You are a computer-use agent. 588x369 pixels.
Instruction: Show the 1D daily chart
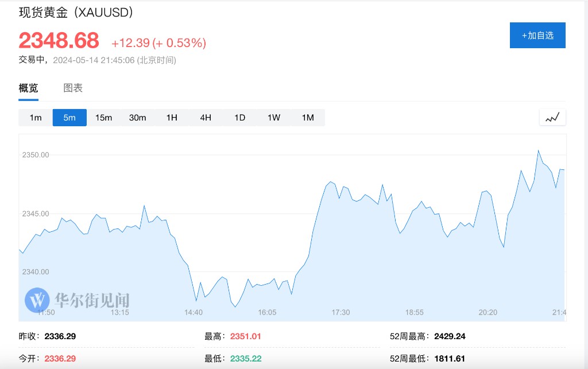(239, 118)
